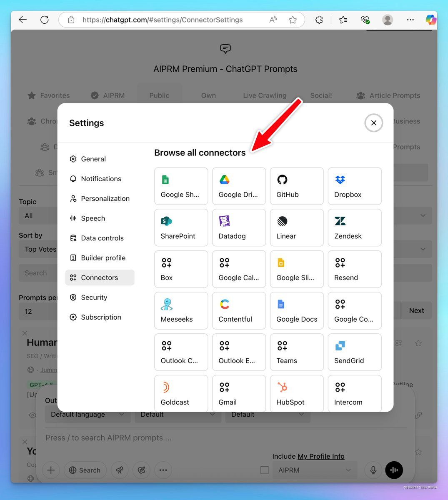This screenshot has width=448, height=500.
Task: Open General settings
Action: pos(100,159)
